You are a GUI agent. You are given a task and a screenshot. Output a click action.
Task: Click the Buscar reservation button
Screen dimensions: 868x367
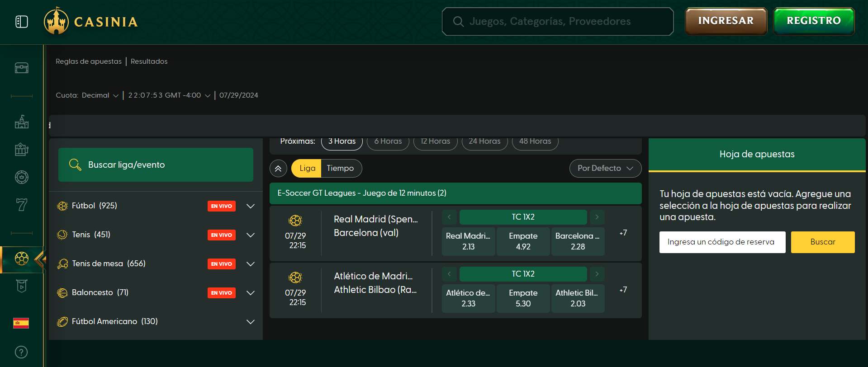pos(823,242)
